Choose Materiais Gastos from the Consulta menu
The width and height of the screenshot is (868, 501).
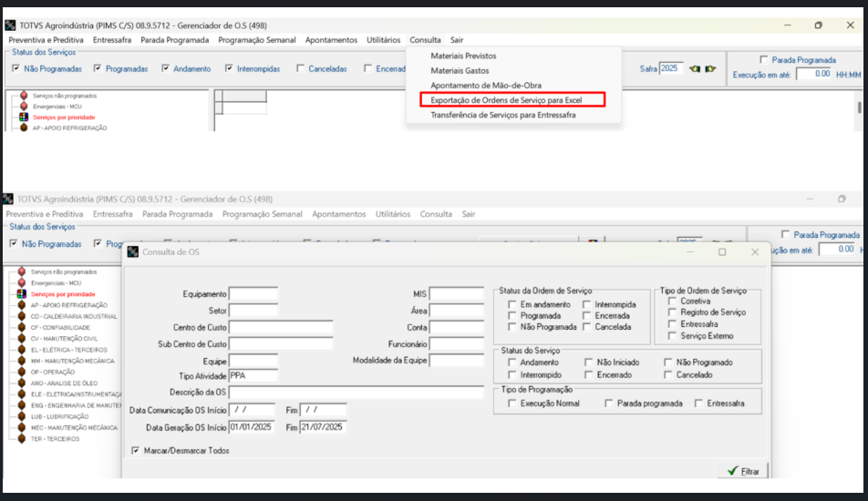click(460, 71)
